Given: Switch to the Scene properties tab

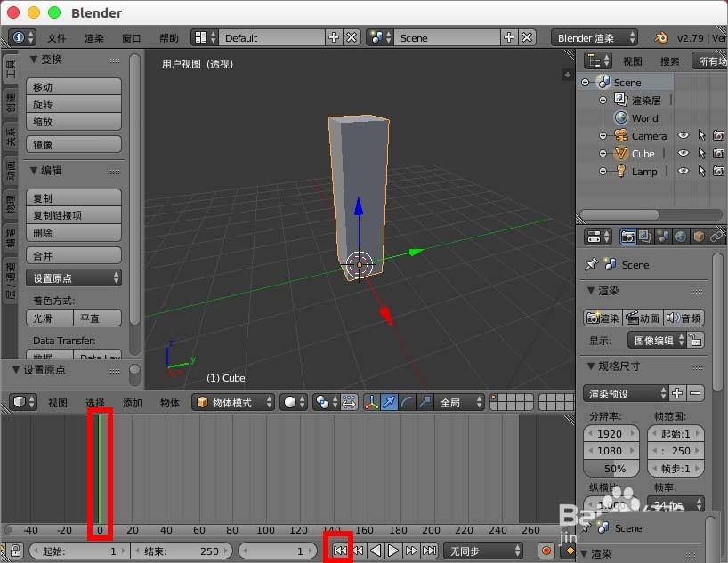Looking at the screenshot, I should click(664, 237).
